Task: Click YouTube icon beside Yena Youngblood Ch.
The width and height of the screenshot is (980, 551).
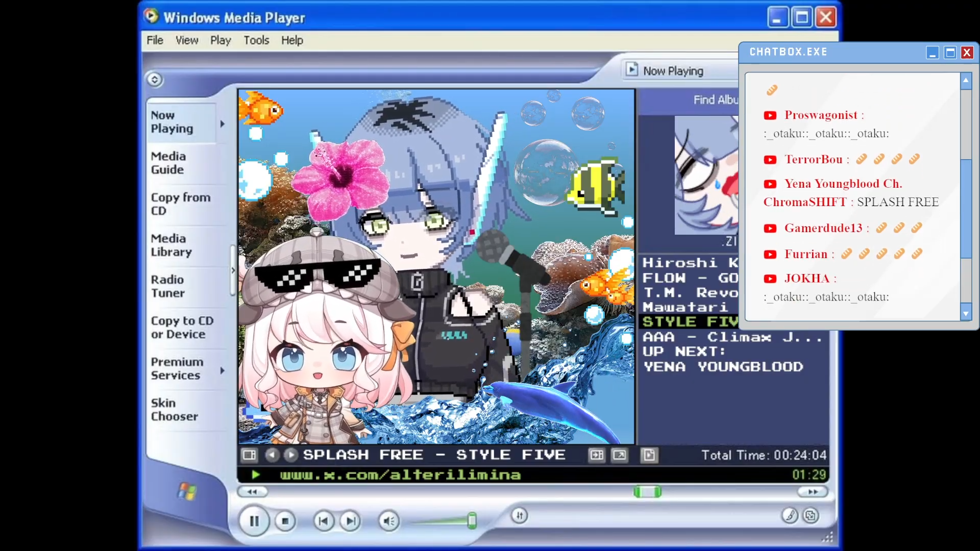Action: tap(770, 184)
